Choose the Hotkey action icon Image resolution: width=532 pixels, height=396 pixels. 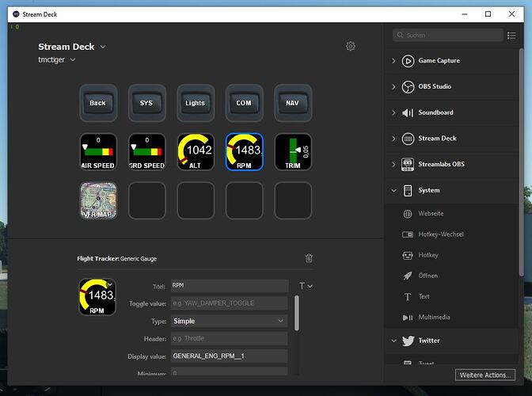coord(408,255)
